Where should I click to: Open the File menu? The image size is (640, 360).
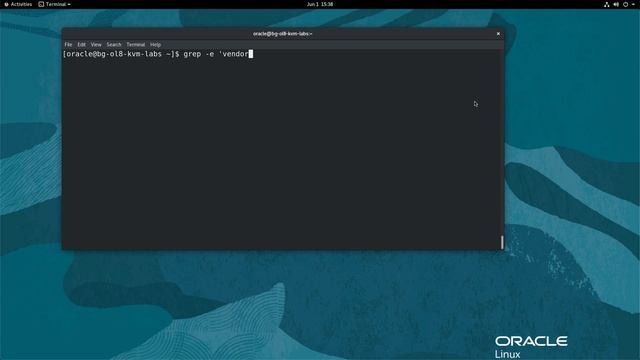pyautogui.click(x=68, y=44)
